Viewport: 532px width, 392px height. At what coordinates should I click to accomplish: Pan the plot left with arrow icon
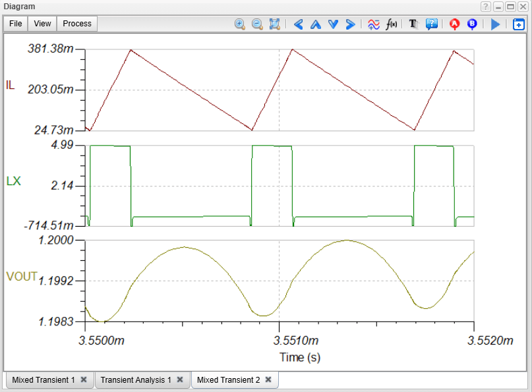298,24
